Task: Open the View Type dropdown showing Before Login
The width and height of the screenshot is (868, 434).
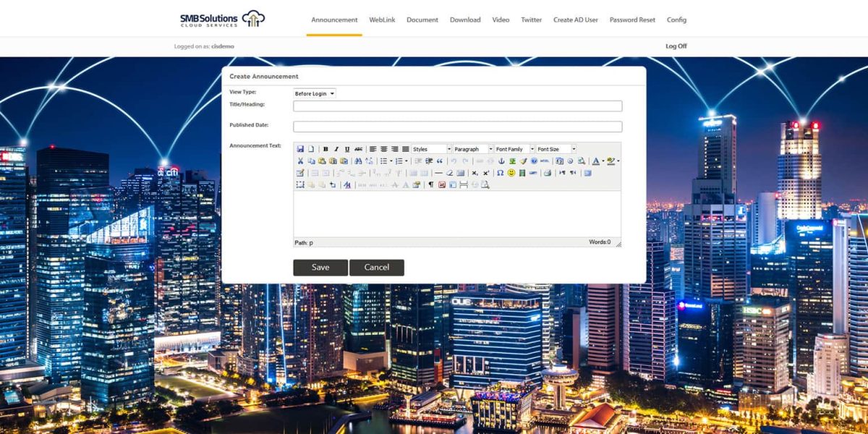Action: coord(313,93)
